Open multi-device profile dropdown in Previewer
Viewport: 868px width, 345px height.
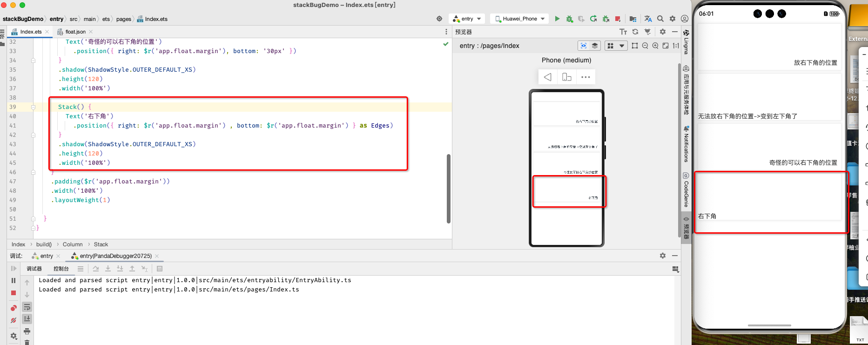click(616, 46)
